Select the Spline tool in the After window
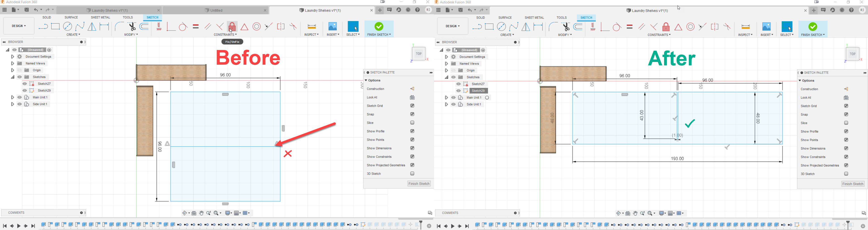 513,27
